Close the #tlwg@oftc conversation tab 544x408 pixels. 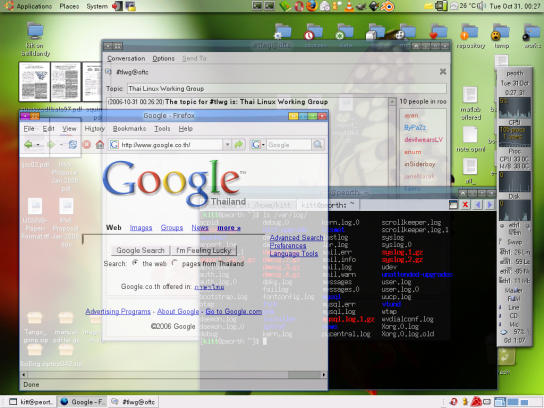pos(443,71)
